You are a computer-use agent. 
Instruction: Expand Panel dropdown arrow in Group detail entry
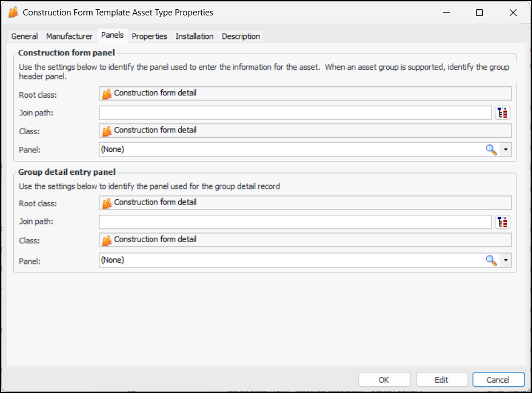(x=506, y=260)
